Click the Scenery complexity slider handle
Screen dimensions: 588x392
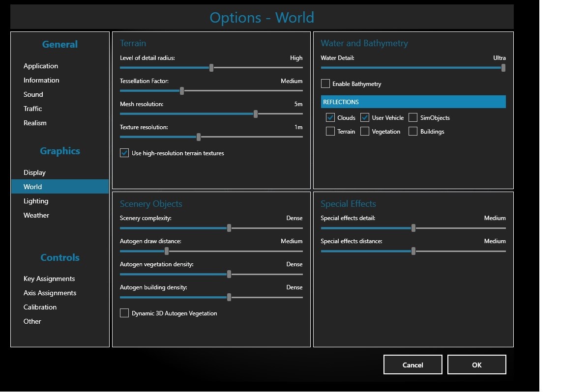(x=229, y=228)
